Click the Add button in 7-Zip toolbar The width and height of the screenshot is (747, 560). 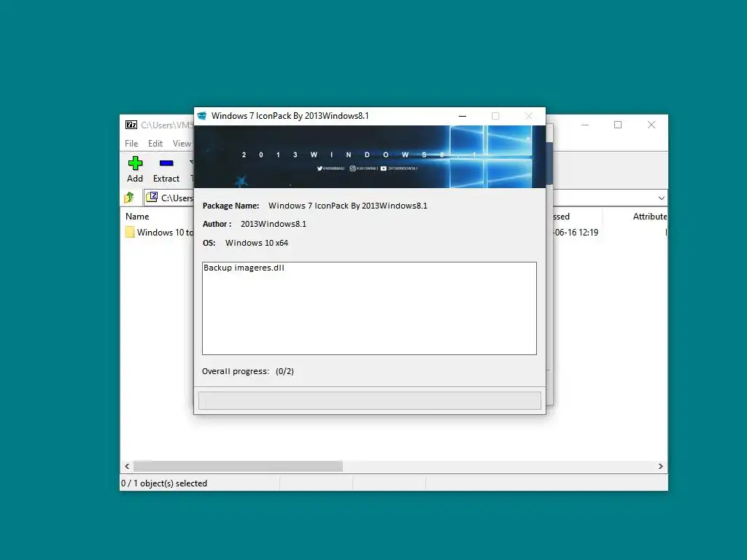pyautogui.click(x=135, y=169)
